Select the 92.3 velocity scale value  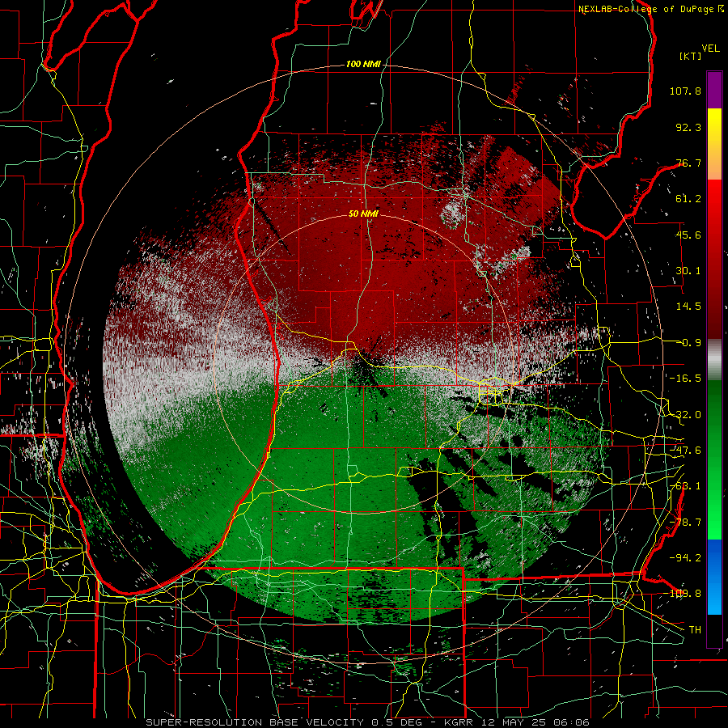pyautogui.click(x=688, y=127)
